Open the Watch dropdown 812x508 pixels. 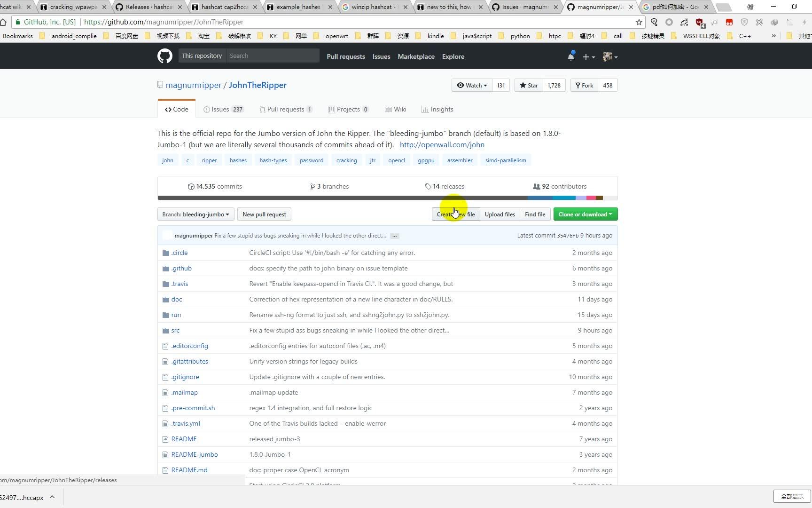(x=472, y=85)
